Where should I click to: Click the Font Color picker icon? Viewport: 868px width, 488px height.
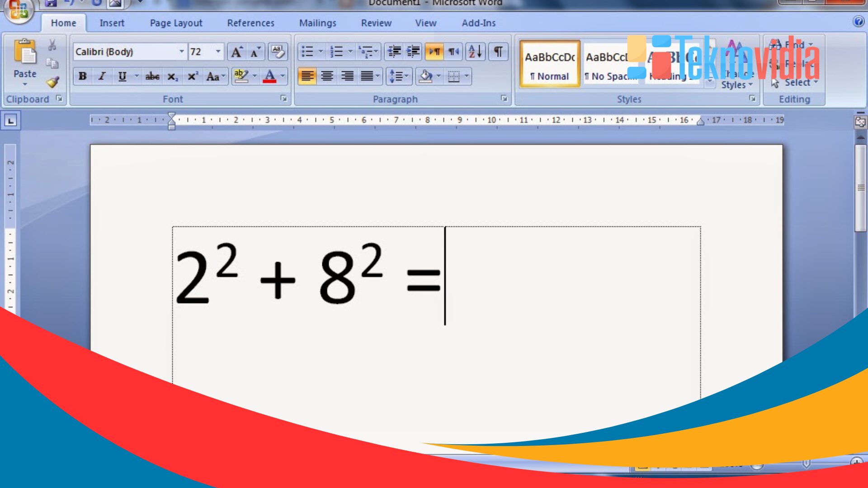click(x=282, y=76)
